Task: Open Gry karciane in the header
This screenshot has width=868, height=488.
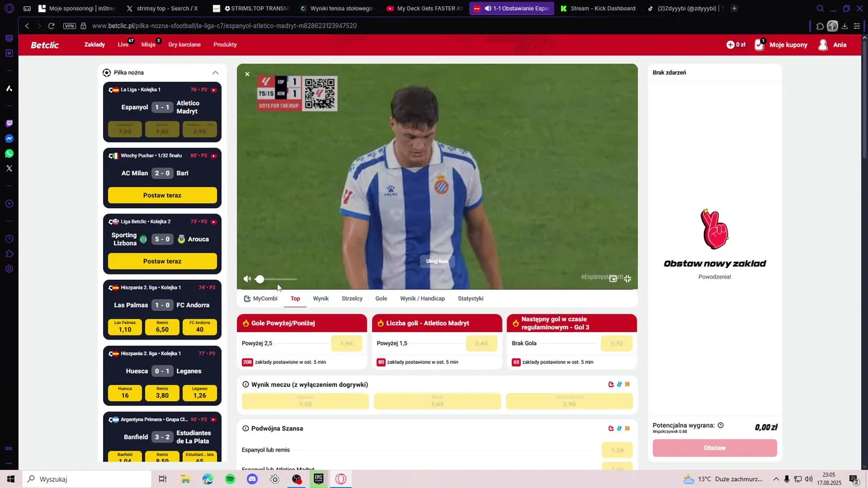Action: 184,45
